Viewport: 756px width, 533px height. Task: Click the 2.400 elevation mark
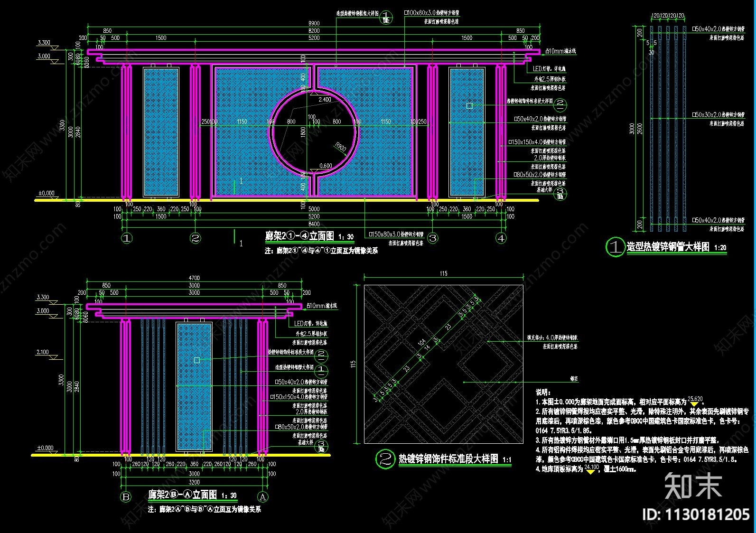(x=325, y=100)
